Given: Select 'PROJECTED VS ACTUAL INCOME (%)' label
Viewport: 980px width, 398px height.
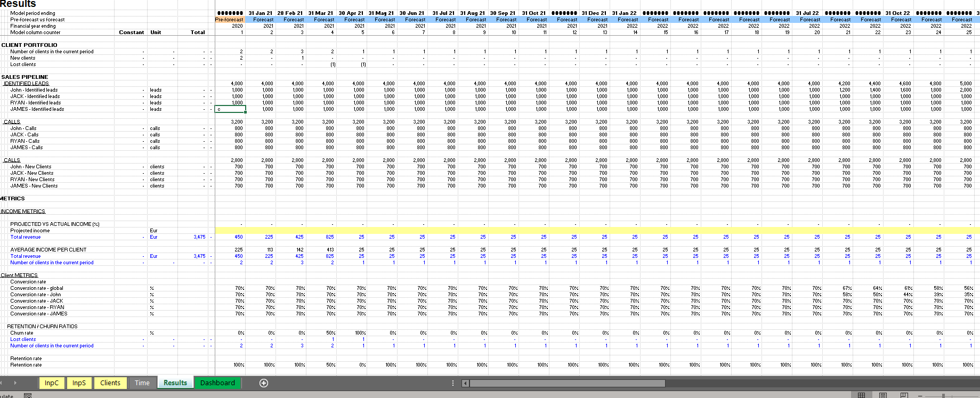Looking at the screenshot, I should tap(55, 224).
